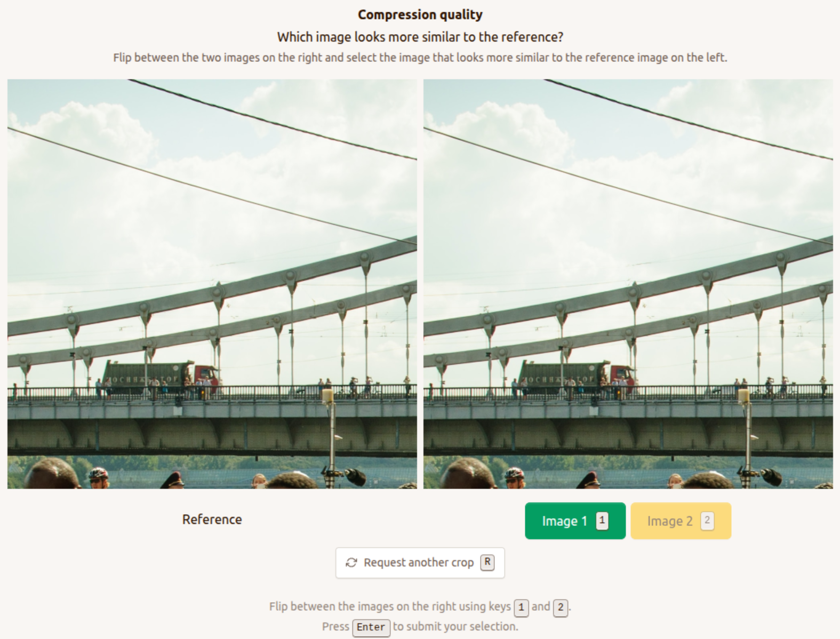
Task: Click the 'to submit your selection' footer text
Action: click(x=455, y=627)
